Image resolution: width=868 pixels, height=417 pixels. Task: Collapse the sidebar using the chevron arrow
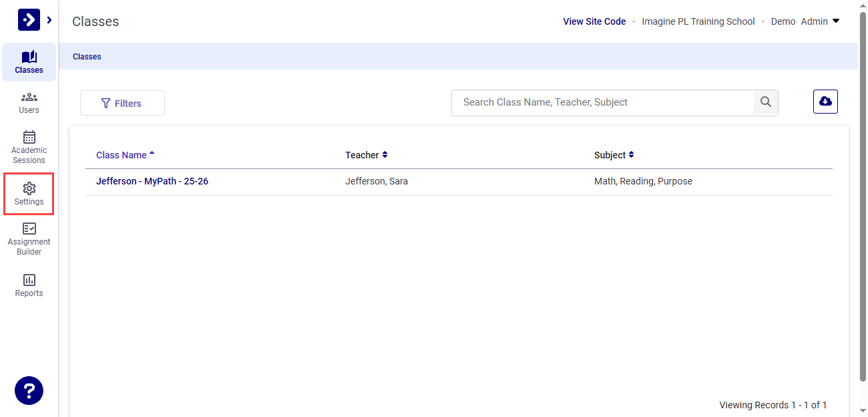tap(49, 19)
